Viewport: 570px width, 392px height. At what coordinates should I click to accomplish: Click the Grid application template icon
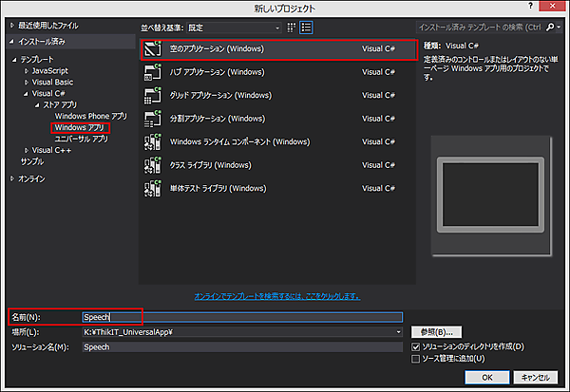click(x=153, y=95)
